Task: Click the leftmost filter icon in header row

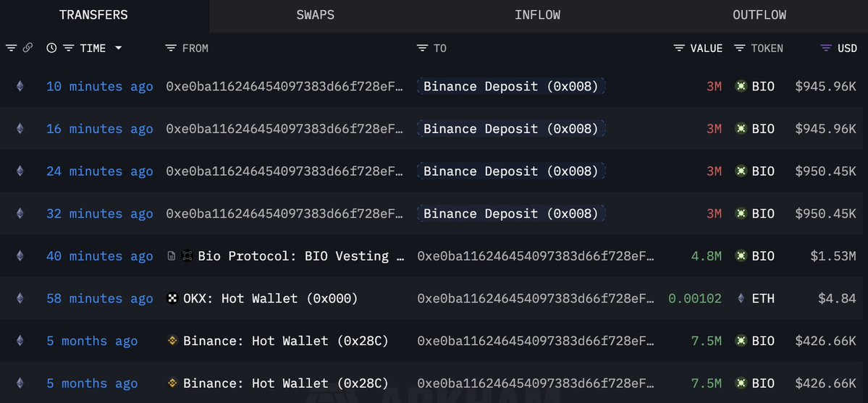Action: pos(11,48)
